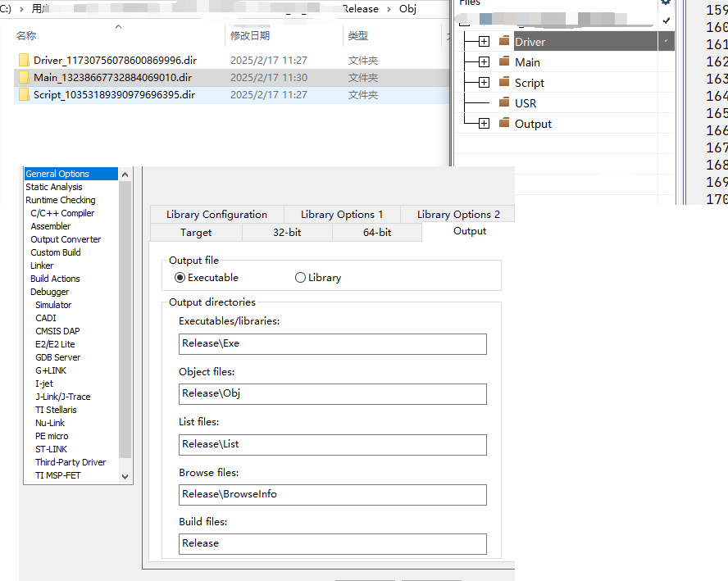Select Third-Party Driver entry
The image size is (728, 581).
click(71, 462)
